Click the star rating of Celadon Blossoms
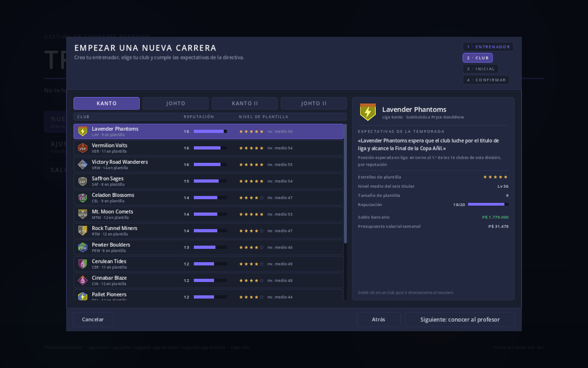 (x=251, y=198)
